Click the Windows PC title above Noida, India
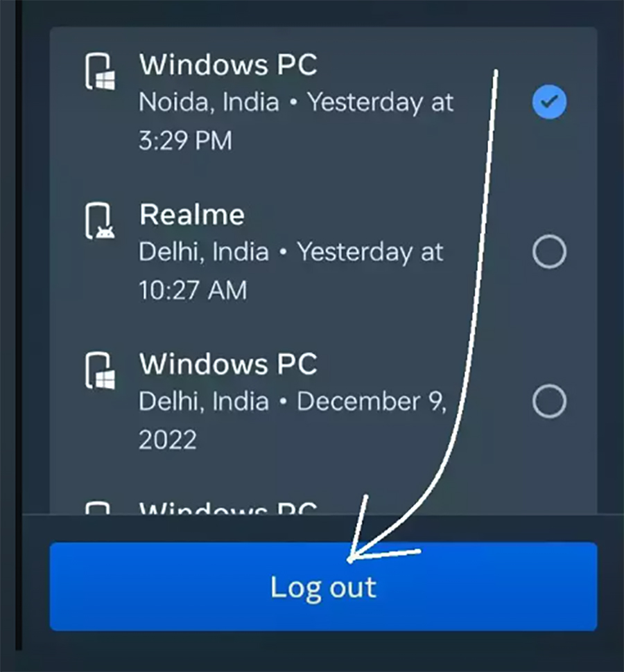Viewport: 624px width, 672px height. pos(228,64)
